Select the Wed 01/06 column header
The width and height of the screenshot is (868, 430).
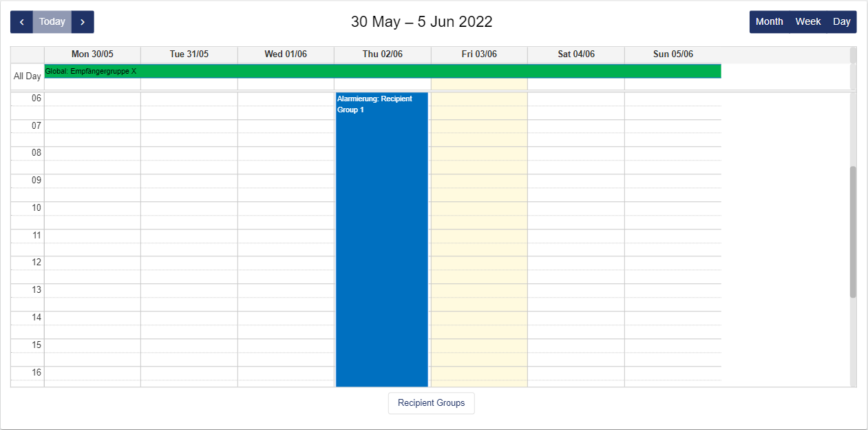pyautogui.click(x=286, y=54)
